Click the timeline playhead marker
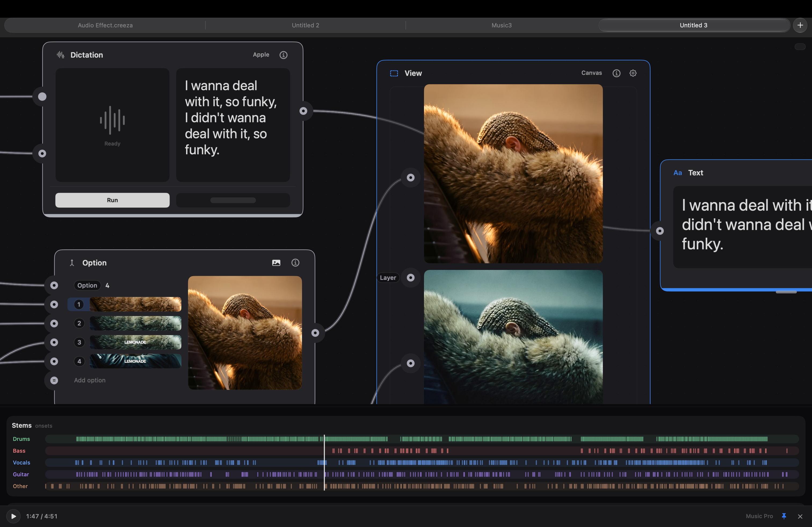This screenshot has width=812, height=527. point(324,463)
